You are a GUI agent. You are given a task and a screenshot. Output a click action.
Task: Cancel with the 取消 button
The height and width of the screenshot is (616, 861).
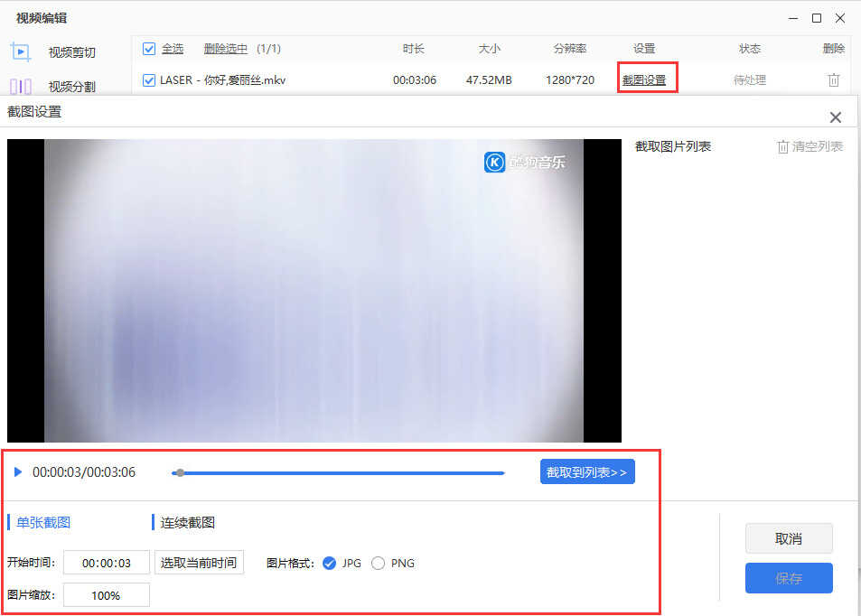point(788,538)
